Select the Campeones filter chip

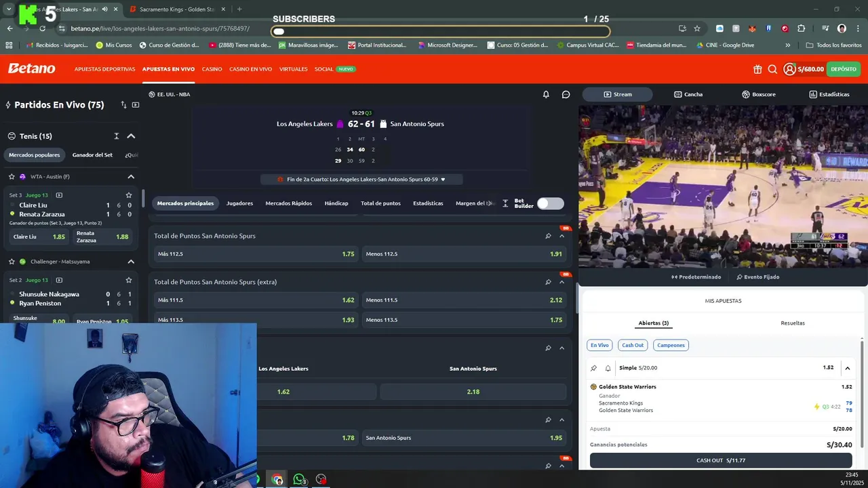point(671,345)
